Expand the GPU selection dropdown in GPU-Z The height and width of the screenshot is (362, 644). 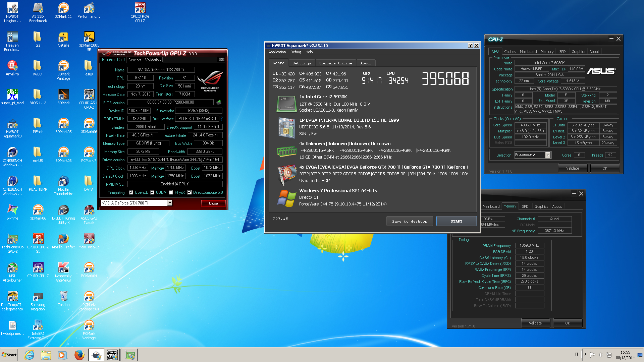tap(170, 203)
